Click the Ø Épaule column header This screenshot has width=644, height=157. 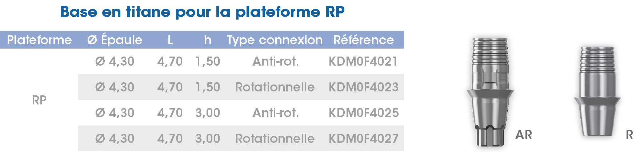tap(115, 39)
